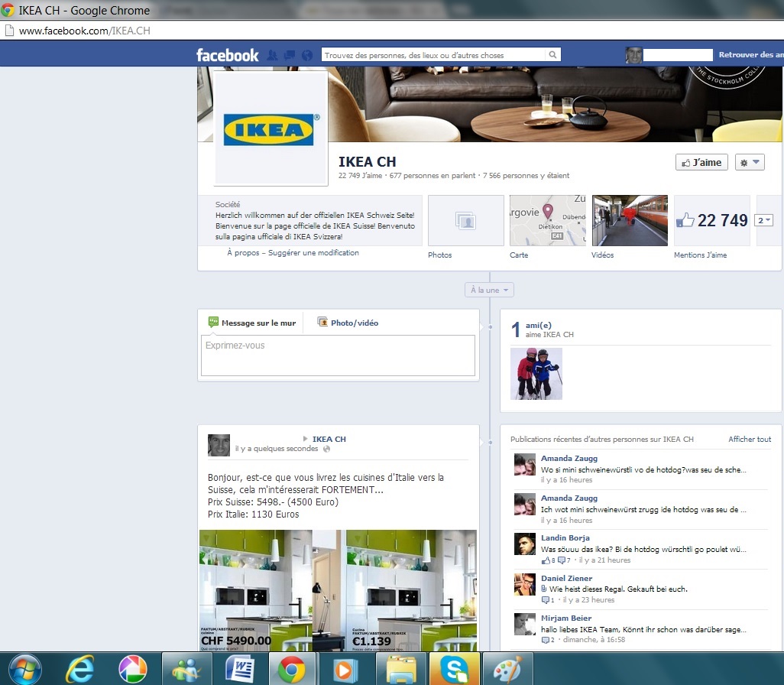The height and width of the screenshot is (685, 784).
Task: Open the Photos tile
Action: [466, 221]
